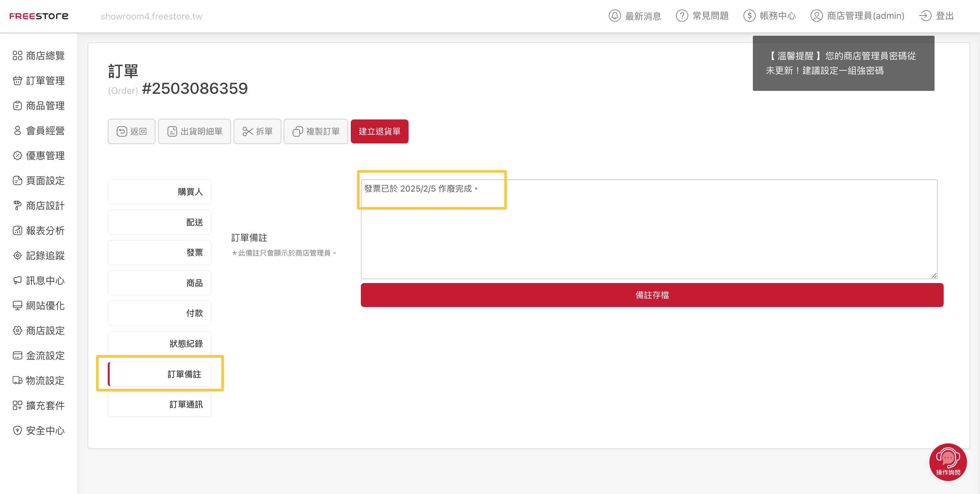Open 最新消息 bell icon in header

pos(614,16)
